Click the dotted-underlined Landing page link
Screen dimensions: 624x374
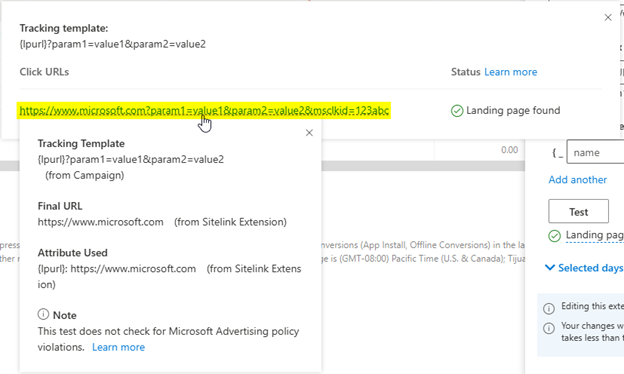[x=595, y=235]
